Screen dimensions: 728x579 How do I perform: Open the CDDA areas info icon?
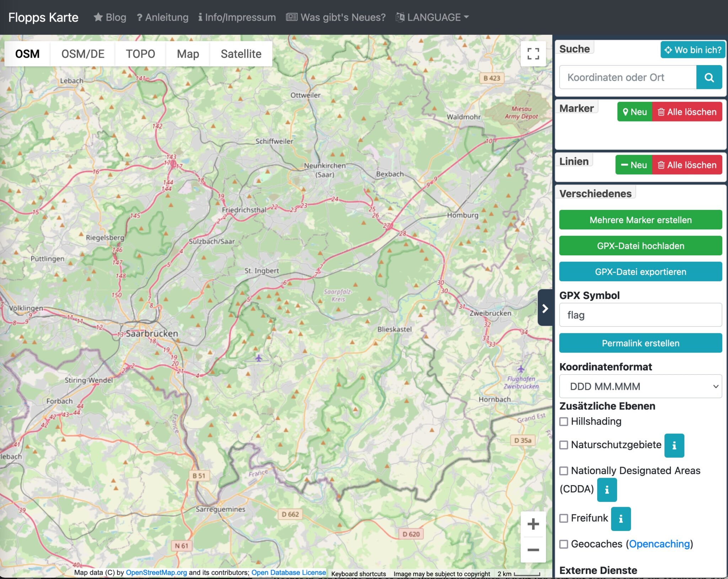tap(607, 490)
